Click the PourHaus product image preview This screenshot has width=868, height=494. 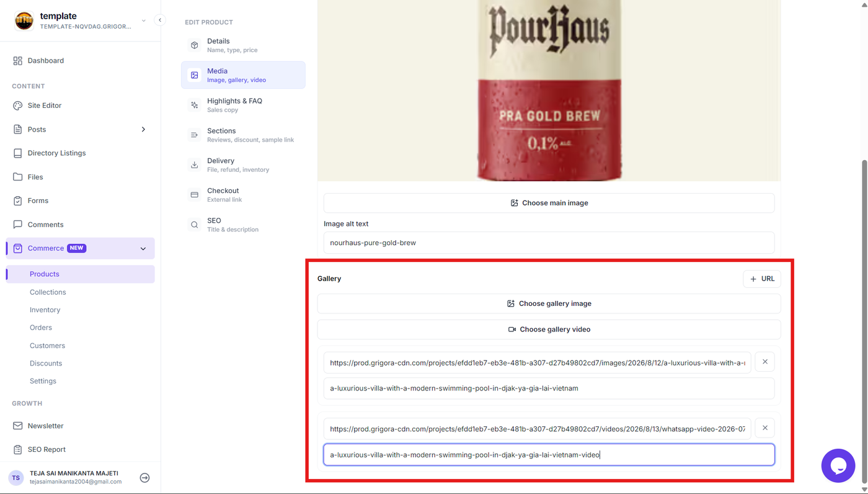(x=549, y=91)
